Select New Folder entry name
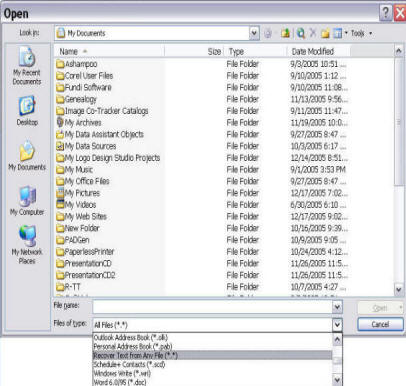This screenshot has height=386, width=406. pos(82,228)
